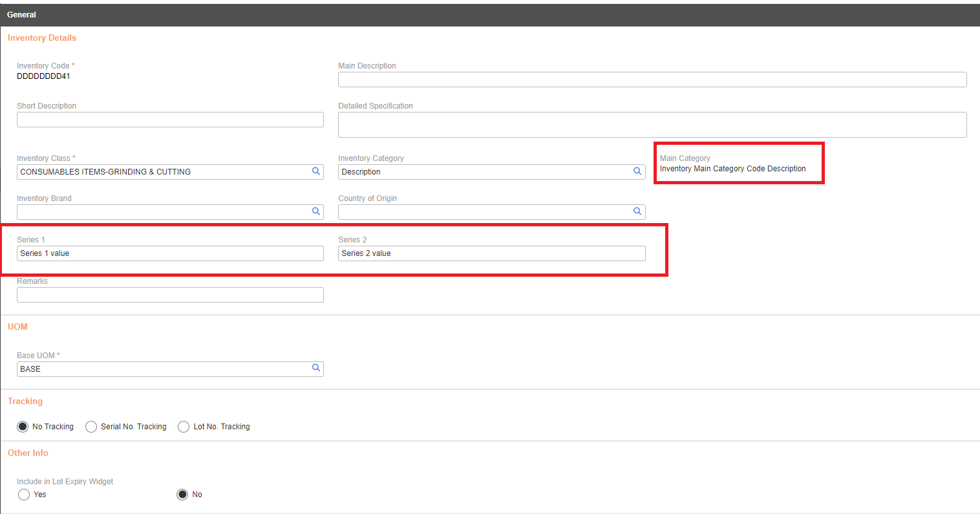
Task: Click the UOM section heading
Action: point(17,327)
